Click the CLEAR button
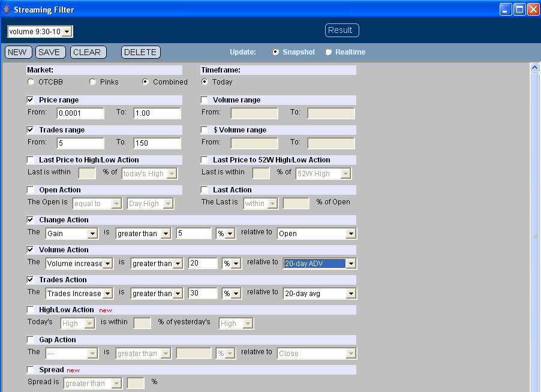 (88, 52)
